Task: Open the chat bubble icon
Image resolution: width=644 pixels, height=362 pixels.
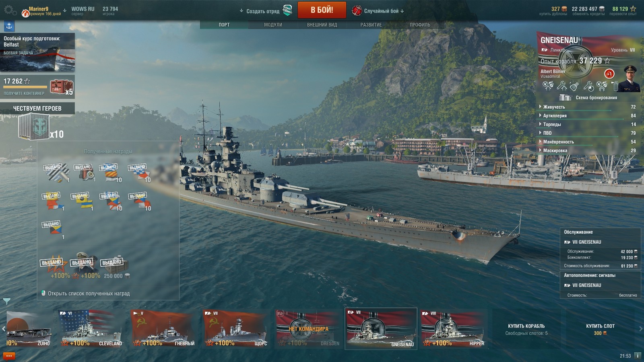Action: pyautogui.click(x=9, y=356)
